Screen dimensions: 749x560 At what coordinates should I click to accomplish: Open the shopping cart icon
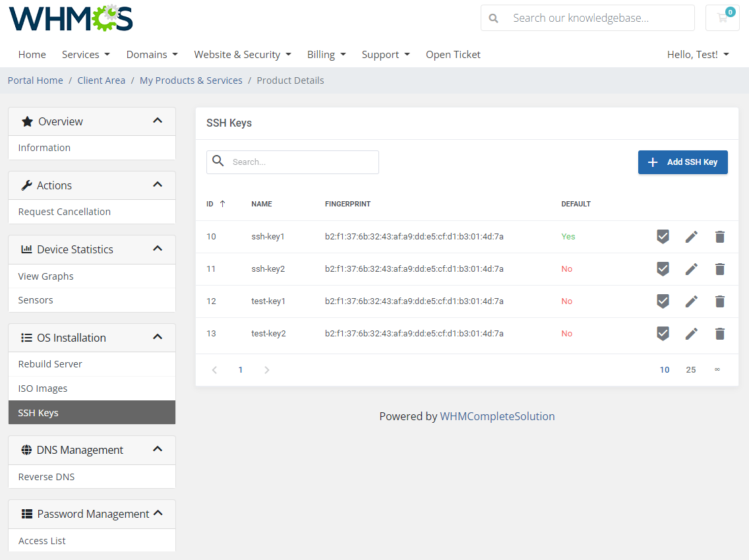coord(722,18)
